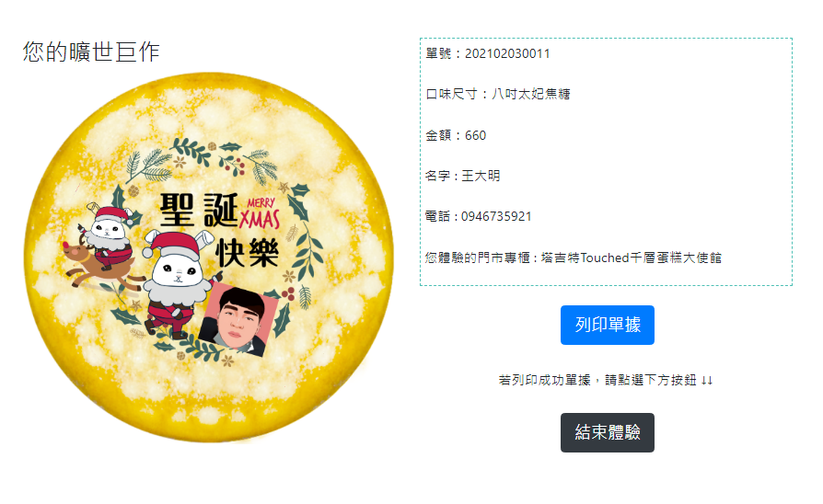
Task: Click the 您的曠世巨作 heading
Action: [x=91, y=52]
